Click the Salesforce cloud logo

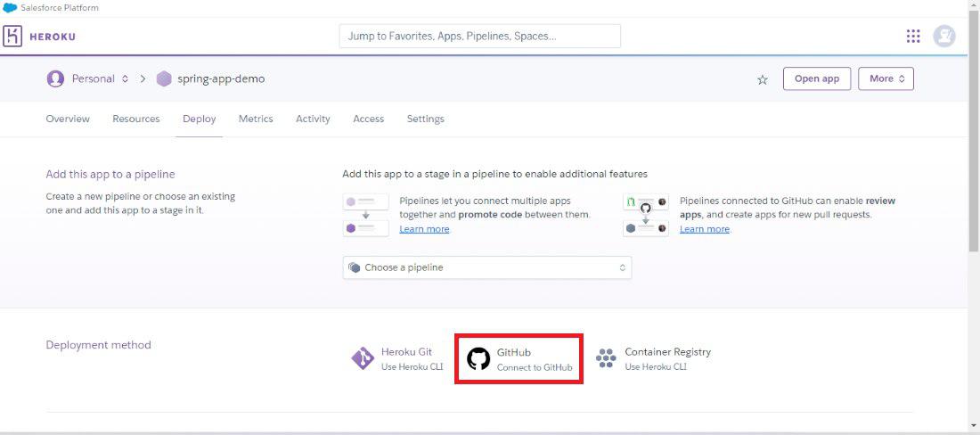click(10, 7)
